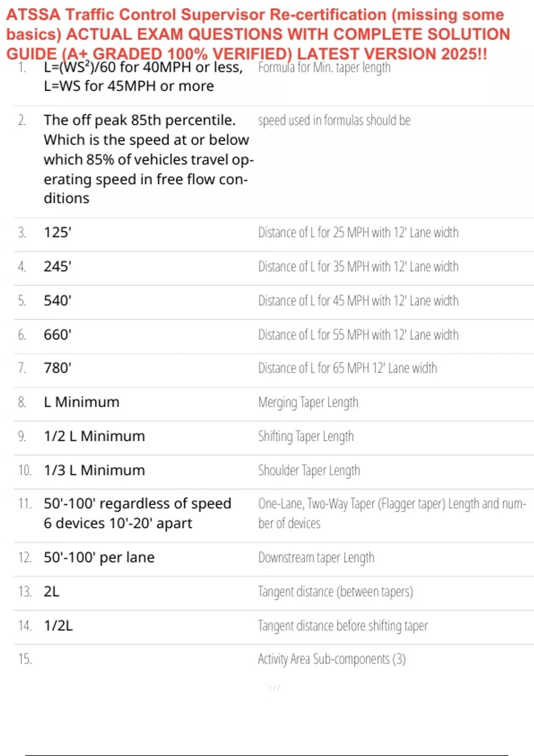534x756 pixels.
Task: Click the red document title heading
Action: [x=258, y=34]
